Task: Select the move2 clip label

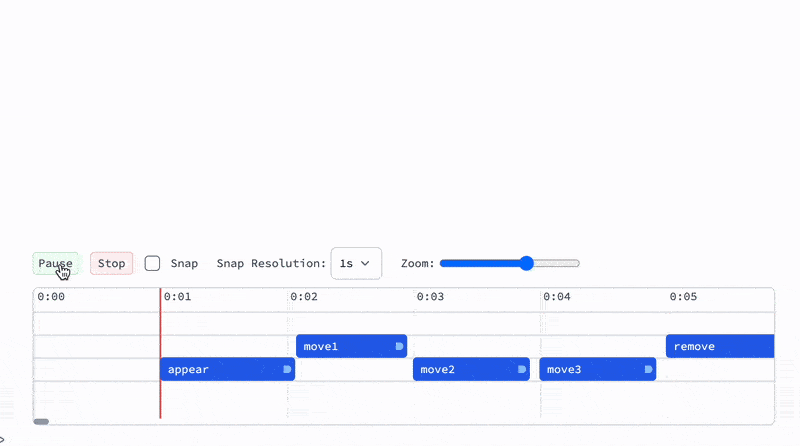Action: 437,369
